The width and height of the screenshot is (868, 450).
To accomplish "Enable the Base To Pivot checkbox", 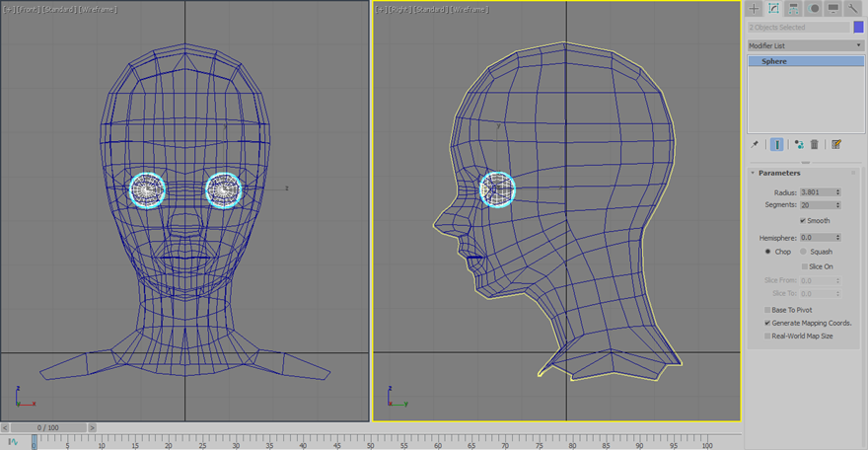I will 767,310.
